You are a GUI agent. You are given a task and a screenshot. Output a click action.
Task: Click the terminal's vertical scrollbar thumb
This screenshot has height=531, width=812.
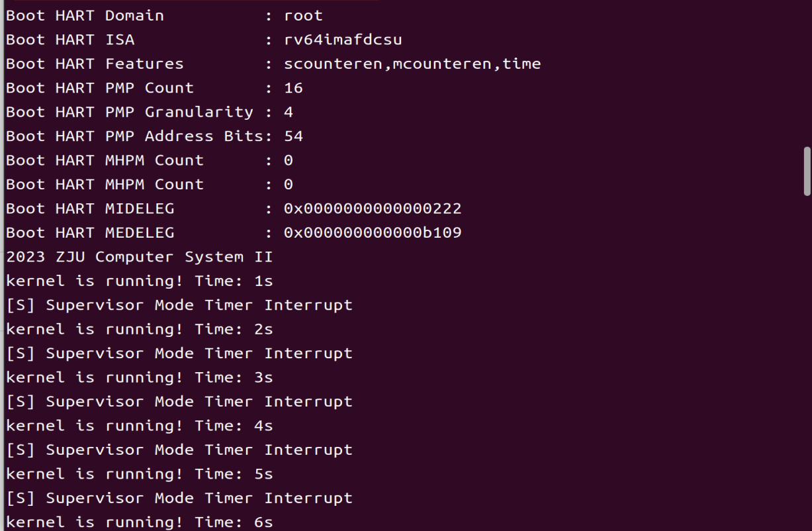(x=807, y=171)
